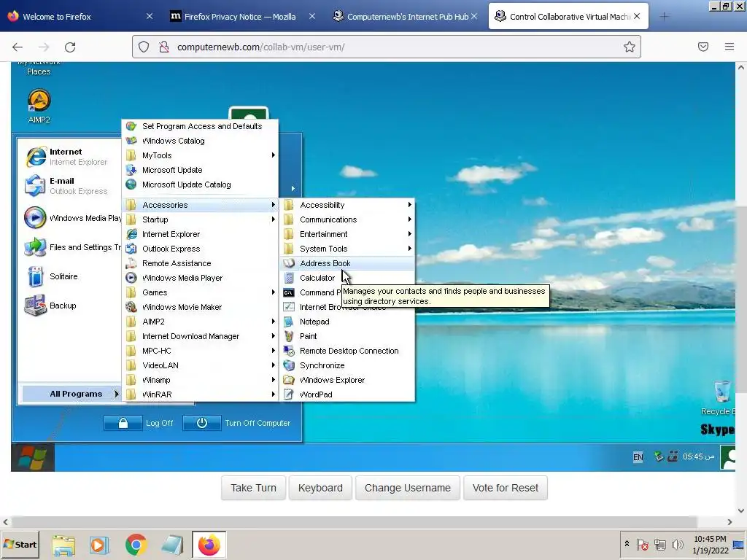Open Files and Settings Transfer wizard
This screenshot has width=747, height=560.
click(x=72, y=247)
